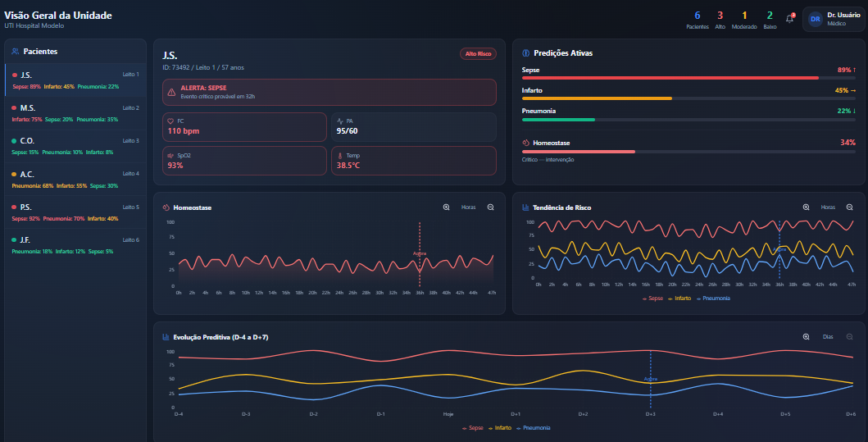Click the Pacientes people icon
868x442 pixels.
(15, 51)
